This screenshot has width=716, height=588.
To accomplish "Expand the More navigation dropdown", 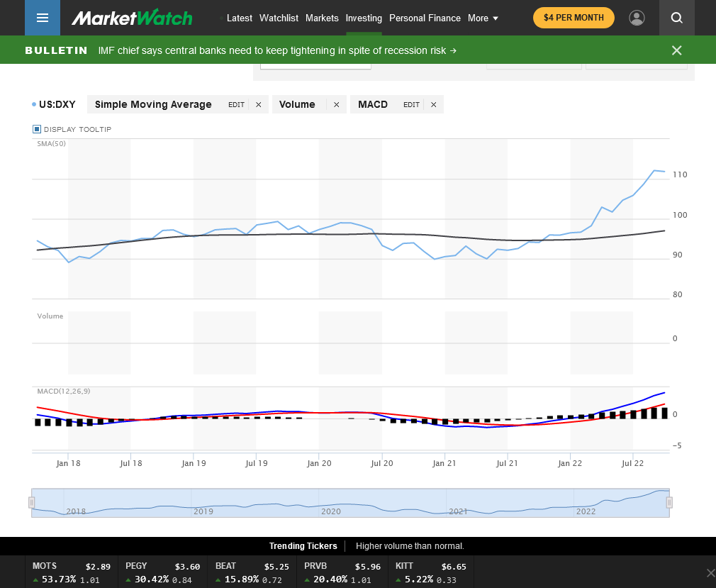I will coord(483,18).
